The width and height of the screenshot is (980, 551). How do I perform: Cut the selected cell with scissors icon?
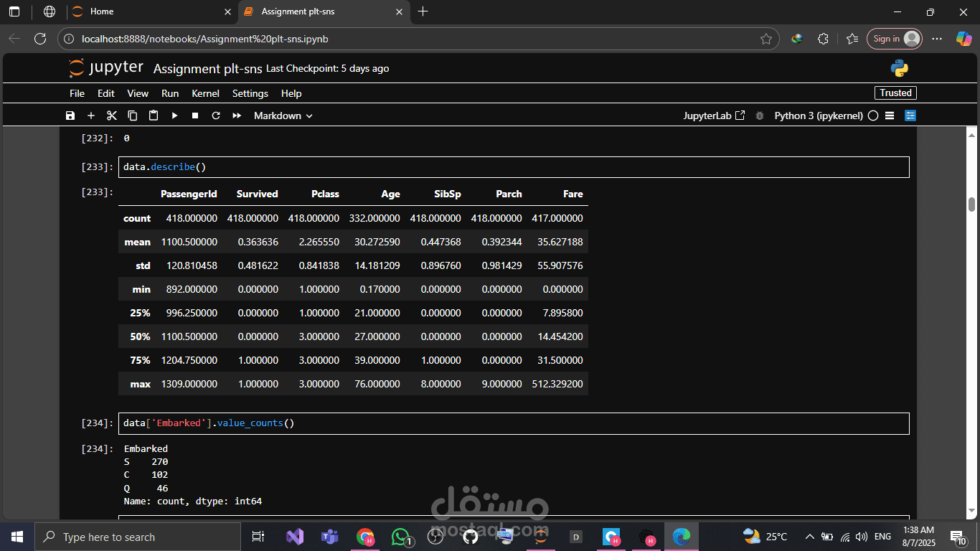tap(112, 116)
